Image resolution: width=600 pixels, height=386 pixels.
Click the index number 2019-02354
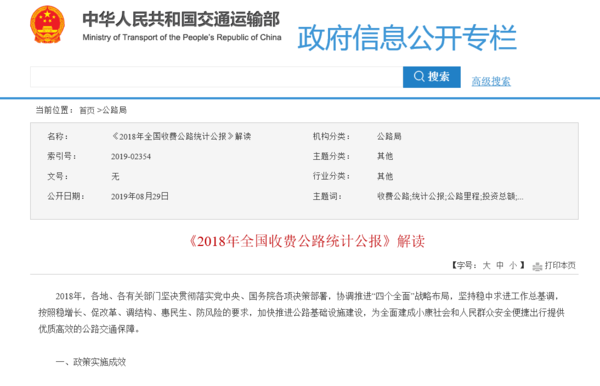(x=131, y=156)
